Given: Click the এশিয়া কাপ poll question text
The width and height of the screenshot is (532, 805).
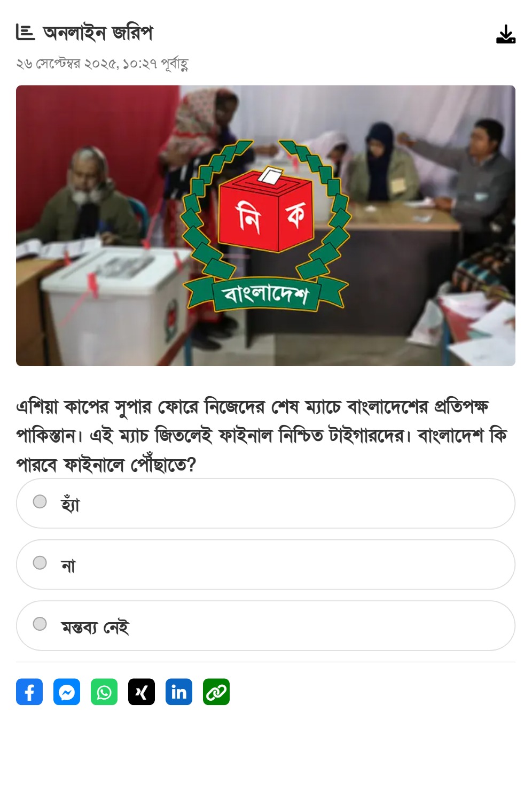Looking at the screenshot, I should (x=262, y=436).
